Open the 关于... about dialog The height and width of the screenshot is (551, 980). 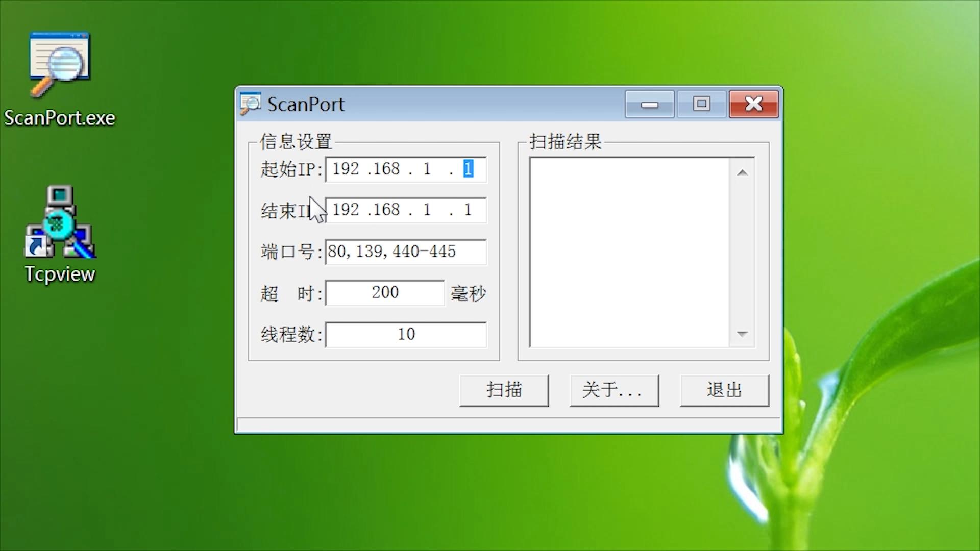pyautogui.click(x=614, y=390)
